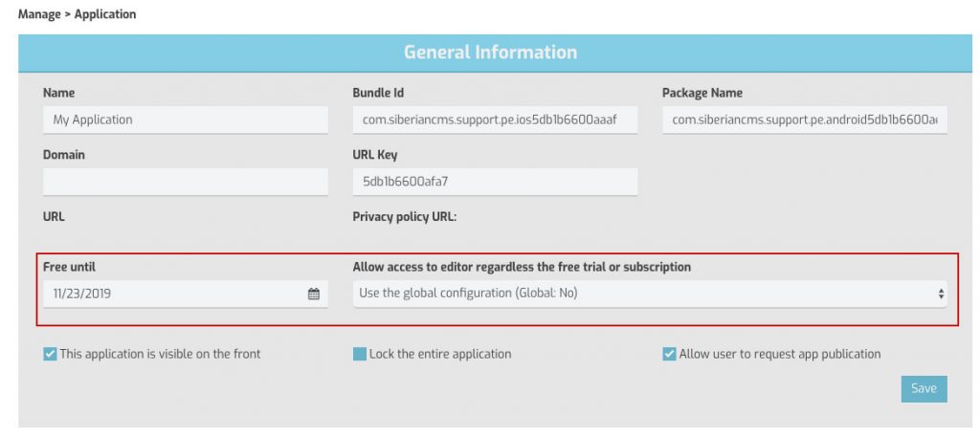Click 'Manage' in the breadcrumb
980x436 pixels.
tap(38, 14)
